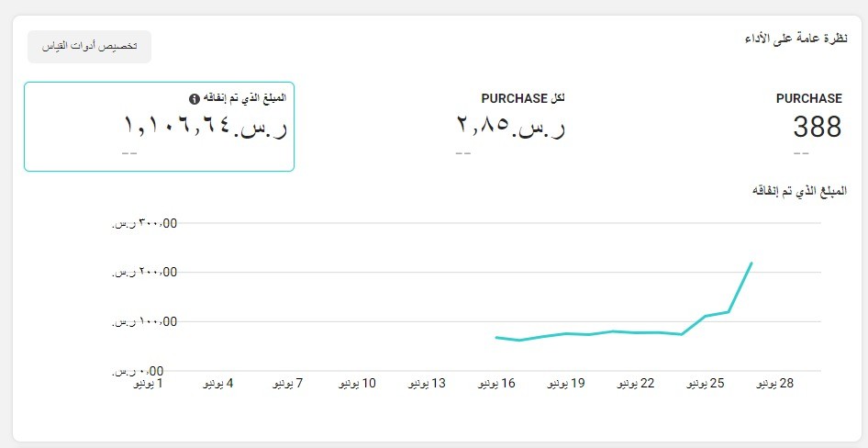The width and height of the screenshot is (868, 448).
Task: Click the July 4 axis label
Action: [x=218, y=383]
